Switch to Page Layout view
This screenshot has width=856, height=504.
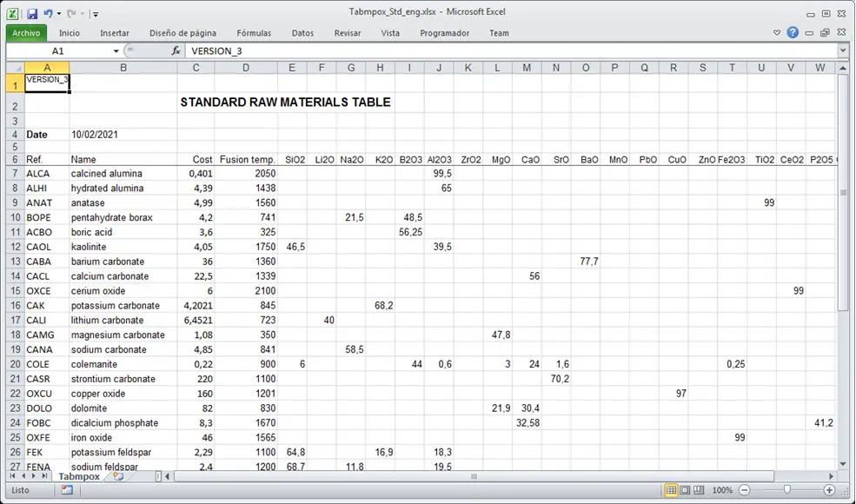point(685,490)
